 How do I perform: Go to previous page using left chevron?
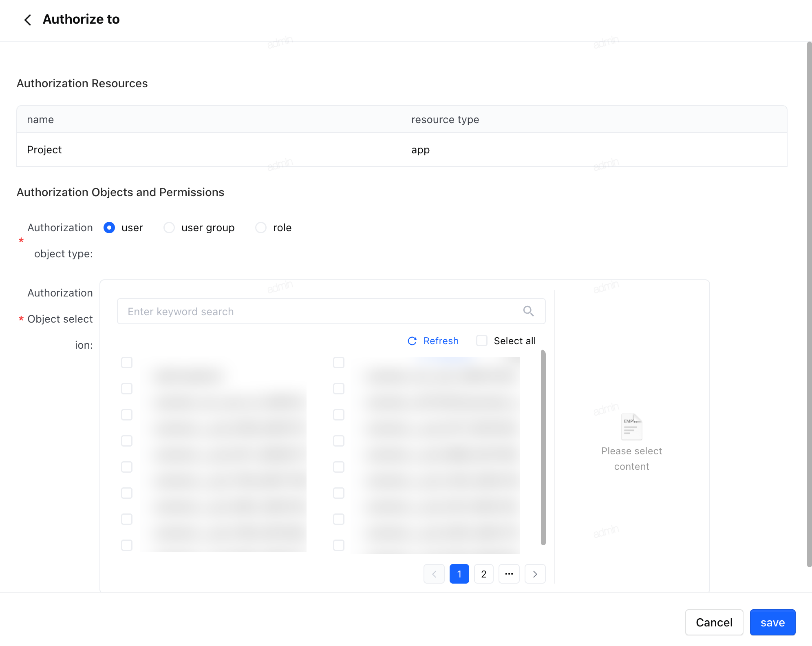[x=434, y=574]
